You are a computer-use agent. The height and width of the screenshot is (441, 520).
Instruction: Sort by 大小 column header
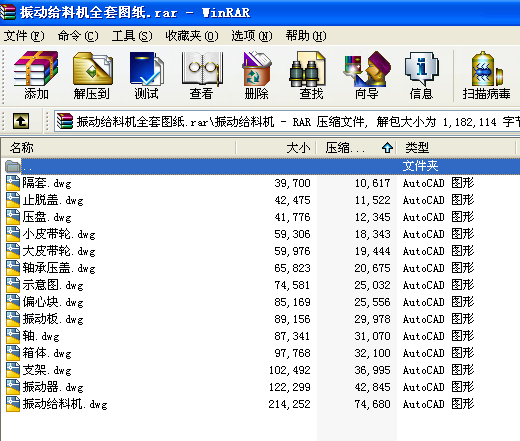(x=276, y=148)
